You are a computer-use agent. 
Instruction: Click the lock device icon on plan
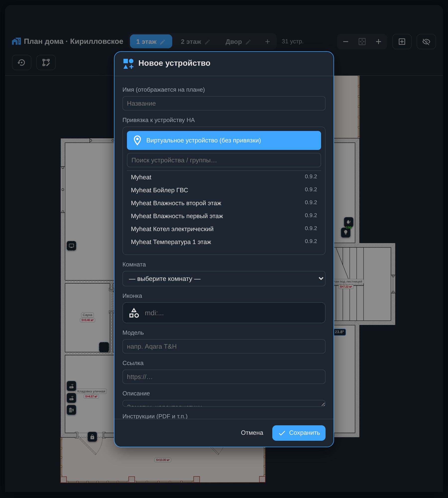[92, 437]
